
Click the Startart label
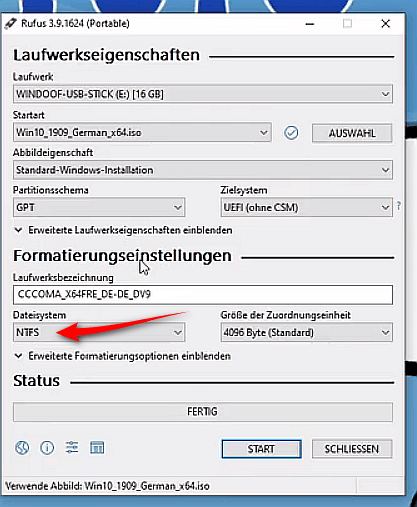point(29,115)
